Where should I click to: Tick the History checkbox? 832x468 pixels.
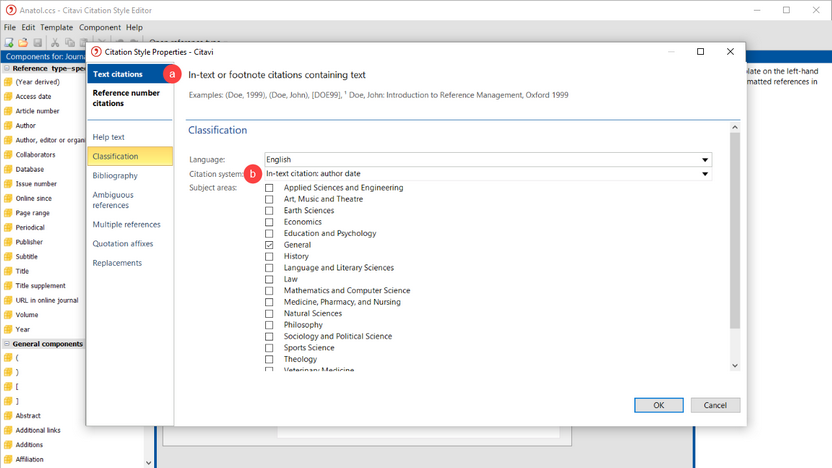[x=270, y=256]
